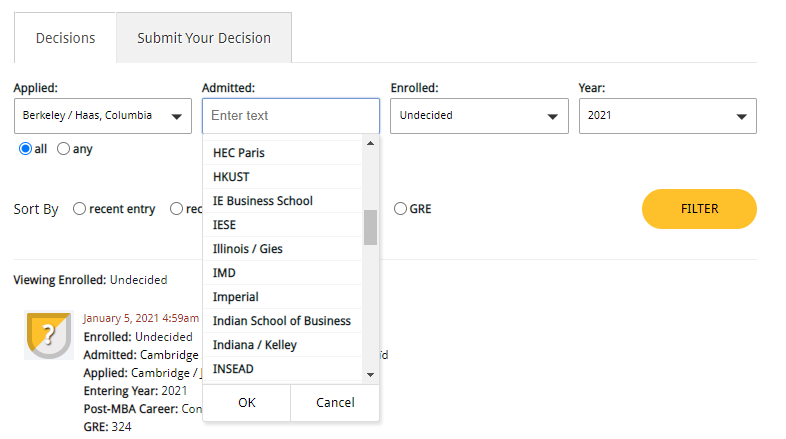Sort by GRE radio option
Image resolution: width=786 pixels, height=439 pixels.
pos(400,208)
